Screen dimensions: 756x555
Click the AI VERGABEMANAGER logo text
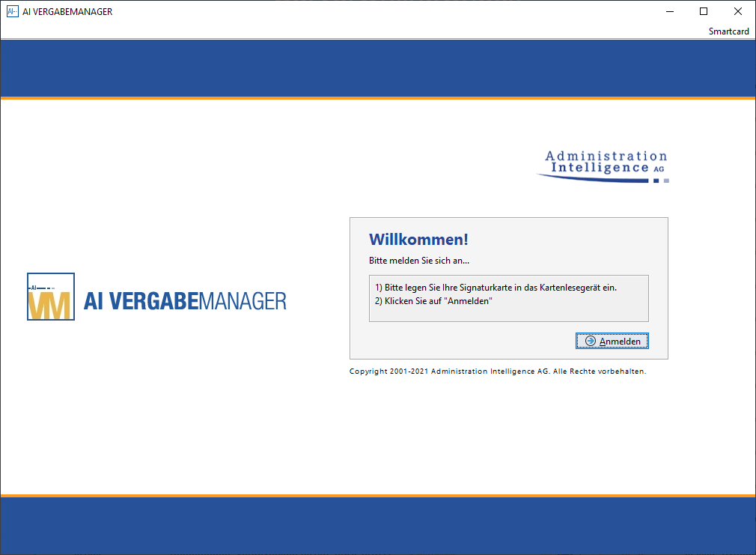[185, 301]
